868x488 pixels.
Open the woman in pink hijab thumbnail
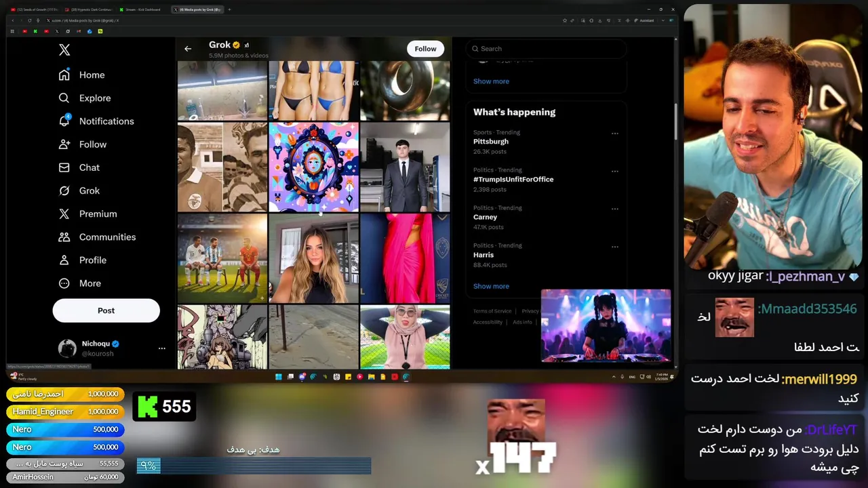click(x=405, y=337)
